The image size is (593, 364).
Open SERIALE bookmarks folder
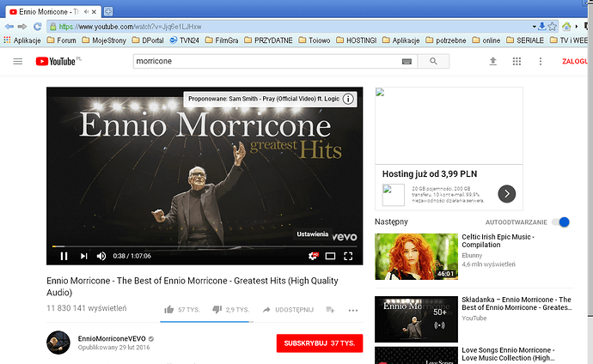coord(525,40)
